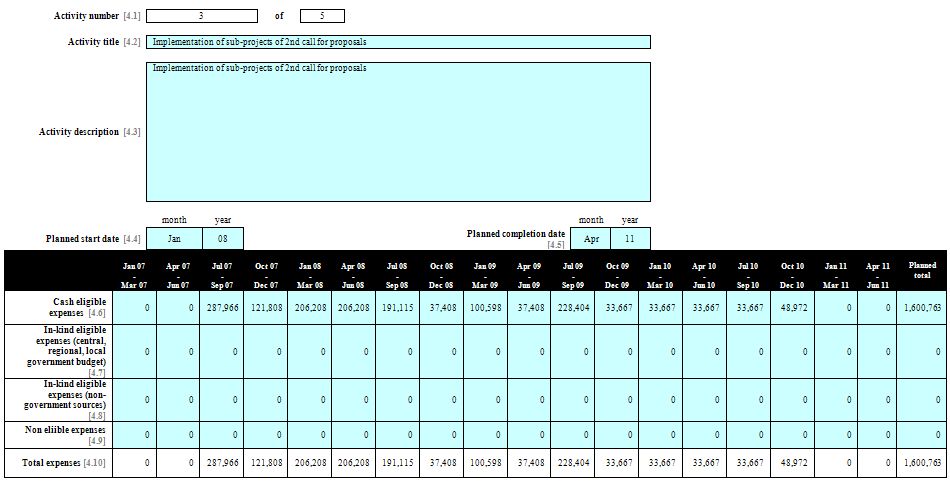The height and width of the screenshot is (481, 950).
Task: Click the Planned total column header
Action: coord(922,271)
